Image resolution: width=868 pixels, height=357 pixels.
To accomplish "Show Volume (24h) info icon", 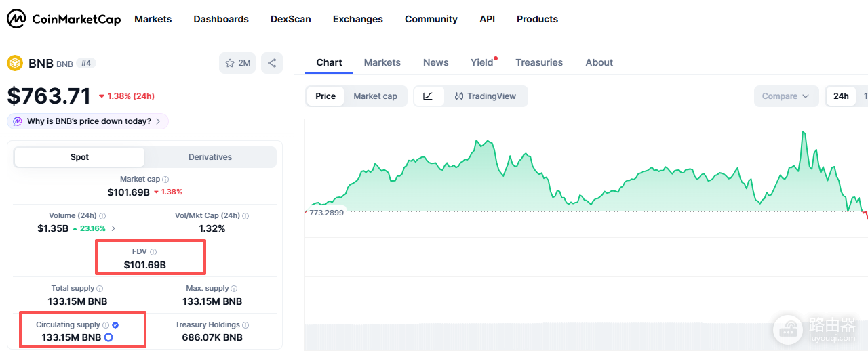I will (x=102, y=216).
